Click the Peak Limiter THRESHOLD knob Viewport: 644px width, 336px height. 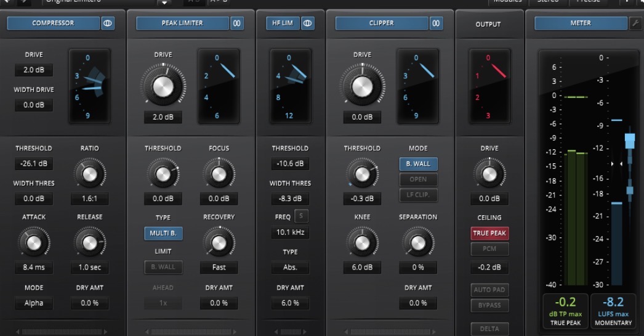click(163, 174)
